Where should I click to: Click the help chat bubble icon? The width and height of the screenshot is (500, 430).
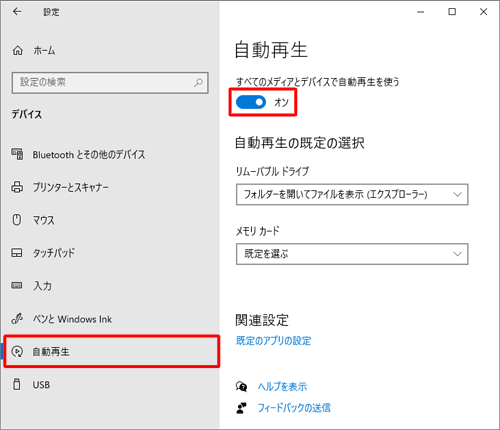[x=241, y=387]
